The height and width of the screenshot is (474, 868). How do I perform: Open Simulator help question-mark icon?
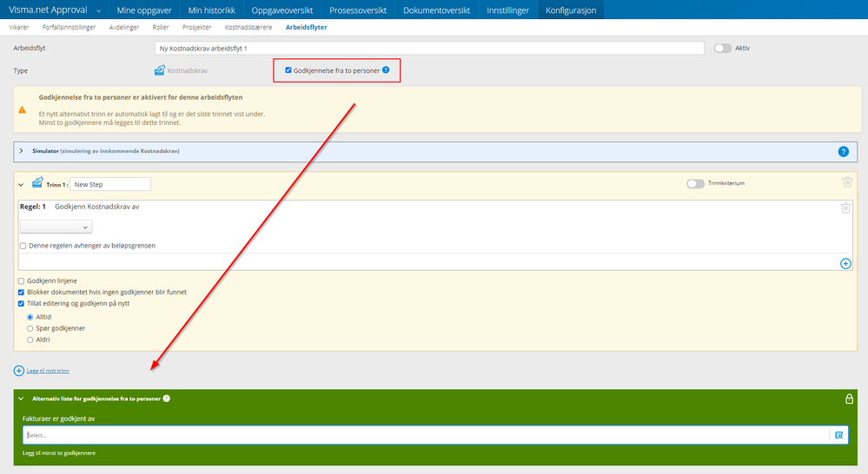point(843,152)
